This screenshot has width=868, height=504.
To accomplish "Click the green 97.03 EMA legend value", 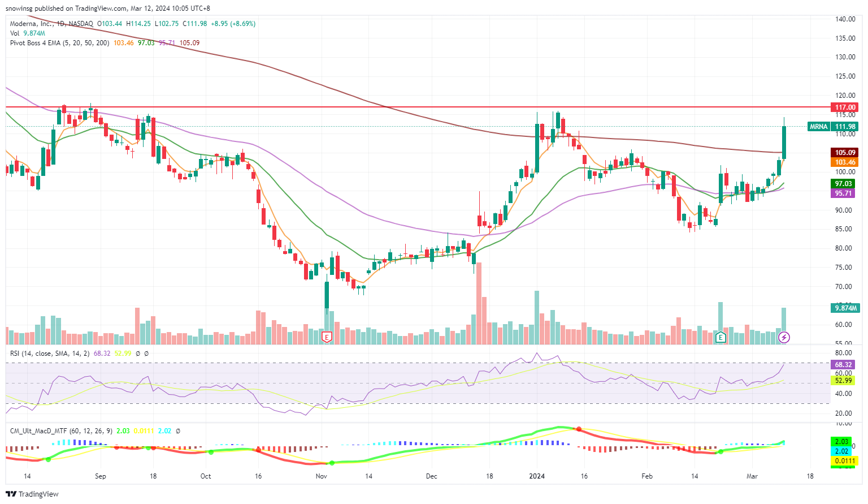I will click(146, 43).
